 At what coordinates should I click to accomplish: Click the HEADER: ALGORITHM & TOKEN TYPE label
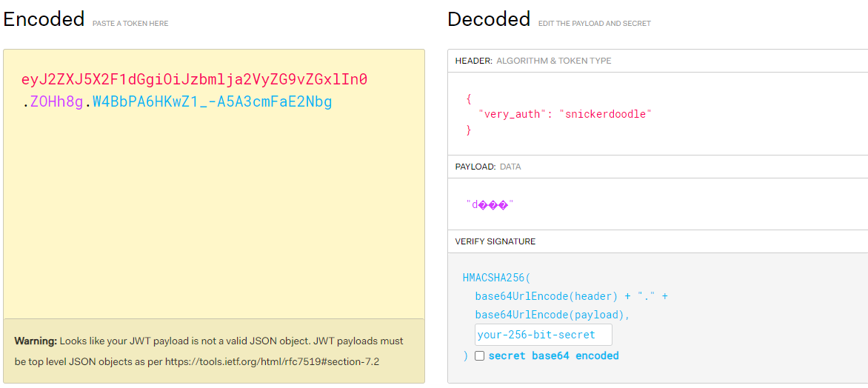point(533,61)
